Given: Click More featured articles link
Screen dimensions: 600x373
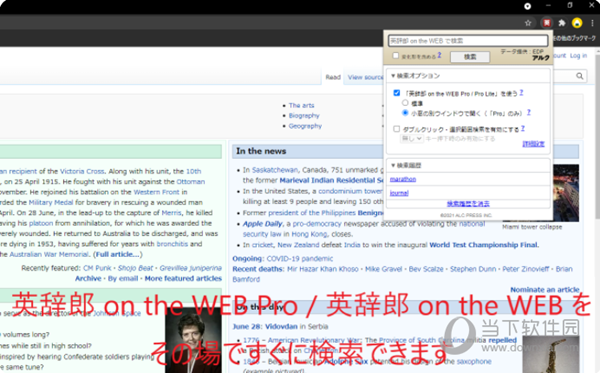Looking at the screenshot, I should click(x=183, y=278).
